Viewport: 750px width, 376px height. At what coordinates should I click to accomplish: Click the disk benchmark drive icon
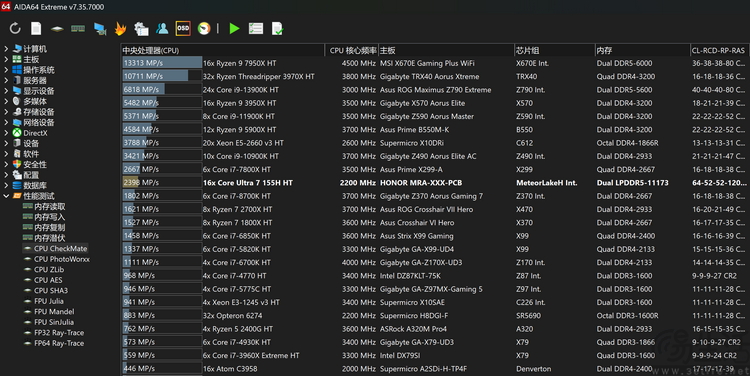(x=57, y=29)
